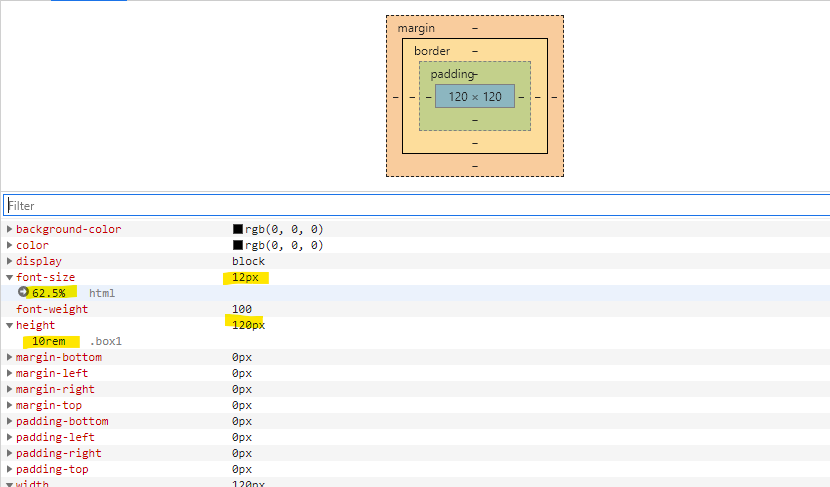Expand the margin-top property
The image size is (830, 487).
(x=9, y=405)
